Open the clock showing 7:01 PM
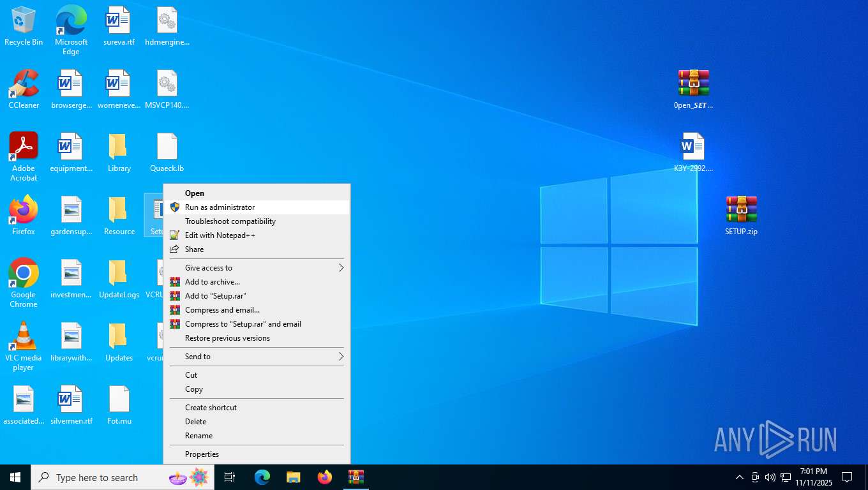 coord(813,477)
